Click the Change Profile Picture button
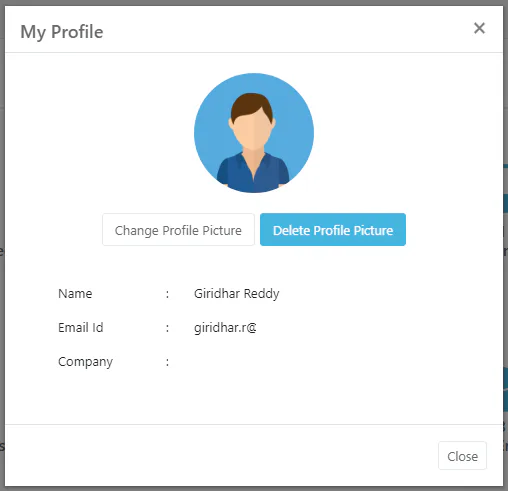508x491 pixels. point(178,230)
